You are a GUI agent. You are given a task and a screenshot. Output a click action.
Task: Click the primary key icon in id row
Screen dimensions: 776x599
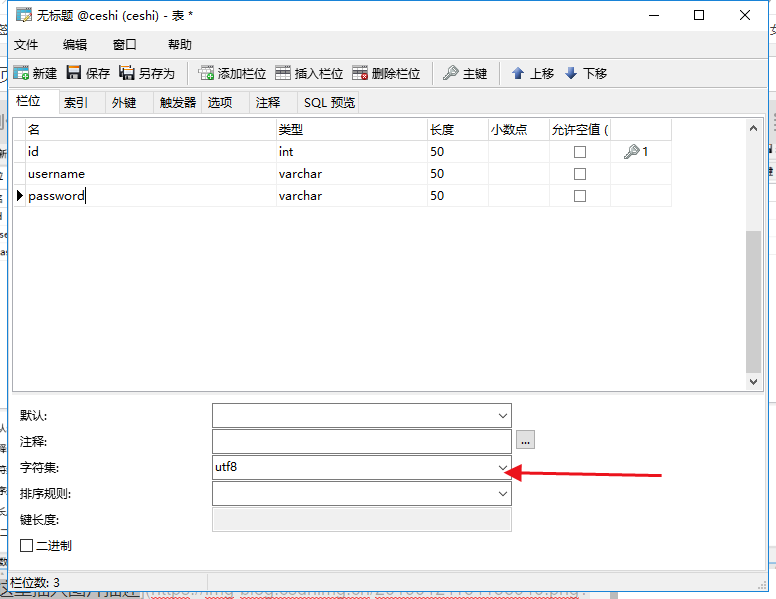coord(632,151)
